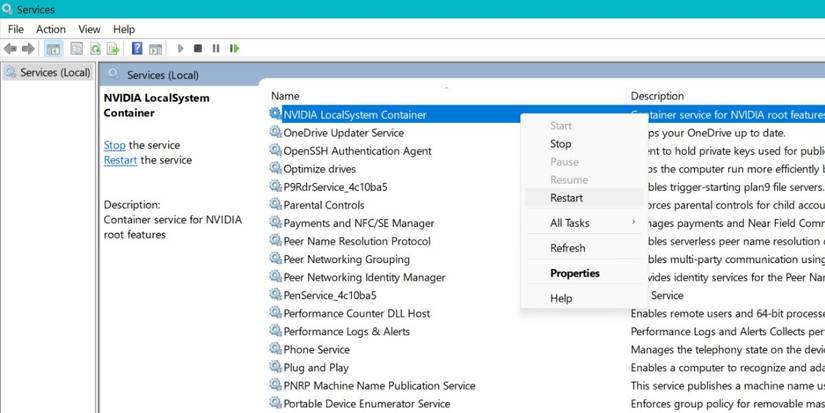This screenshot has height=413, width=825.
Task: Click the Forward arrow toolbar icon
Action: (26, 48)
